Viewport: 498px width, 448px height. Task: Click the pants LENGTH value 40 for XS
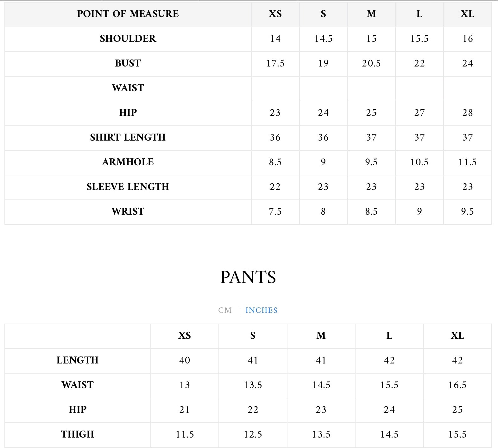click(x=185, y=360)
